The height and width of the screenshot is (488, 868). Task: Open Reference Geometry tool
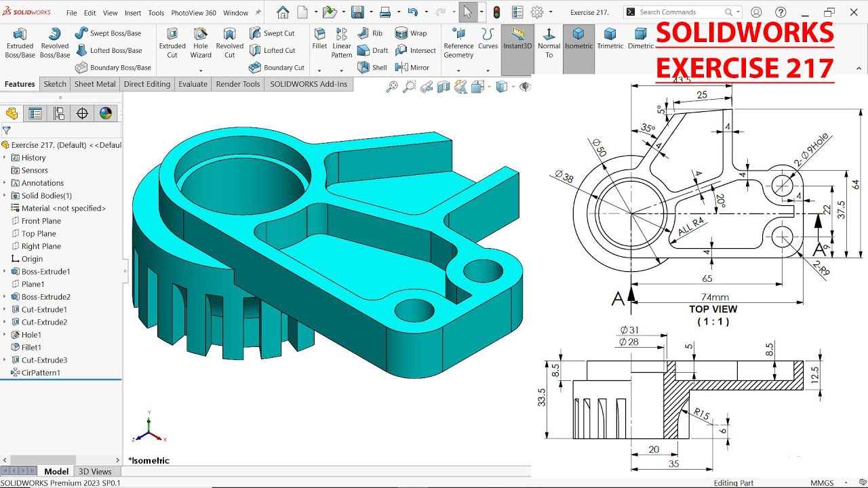(458, 43)
